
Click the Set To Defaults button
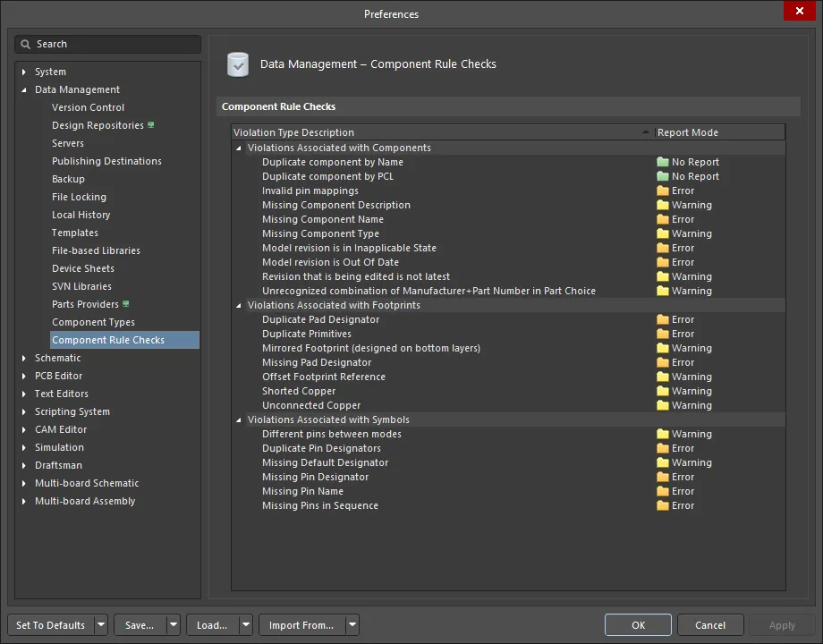(x=51, y=625)
